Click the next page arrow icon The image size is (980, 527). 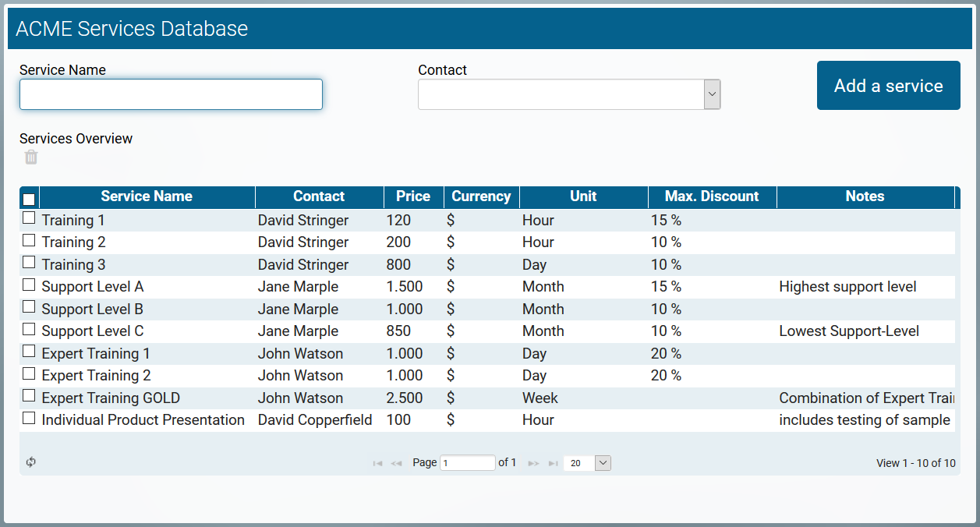pos(533,462)
